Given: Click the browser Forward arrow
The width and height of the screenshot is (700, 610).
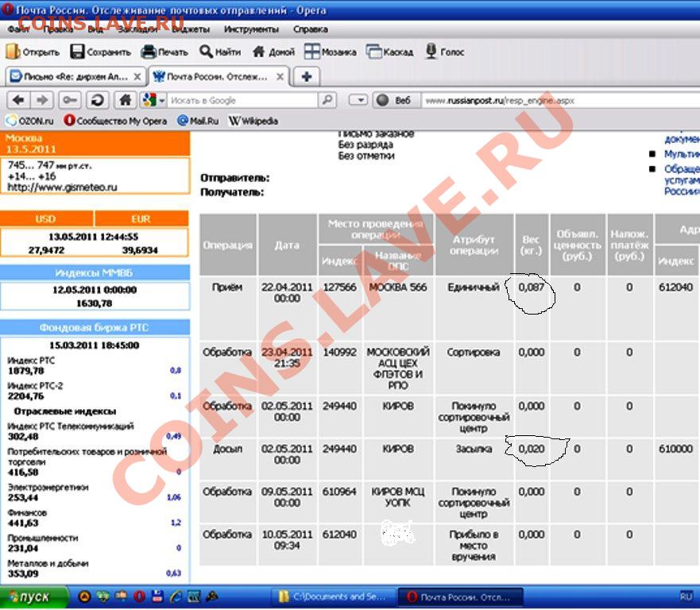Looking at the screenshot, I should [x=42, y=100].
